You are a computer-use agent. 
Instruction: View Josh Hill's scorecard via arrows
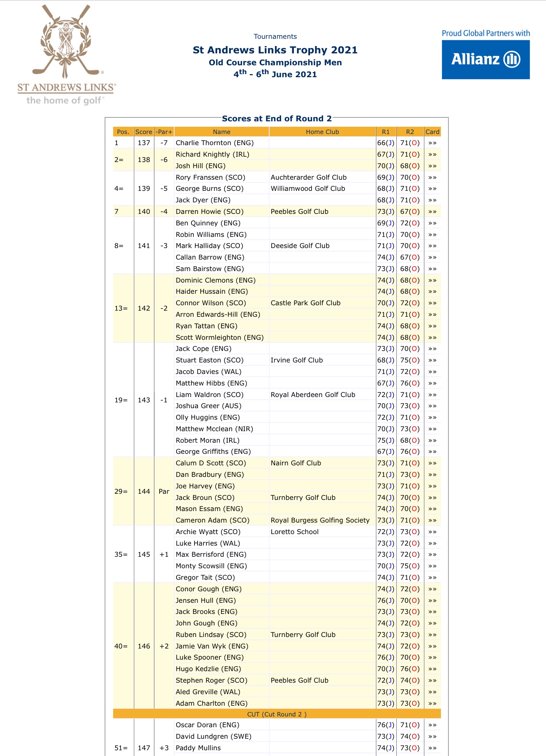coord(432,166)
